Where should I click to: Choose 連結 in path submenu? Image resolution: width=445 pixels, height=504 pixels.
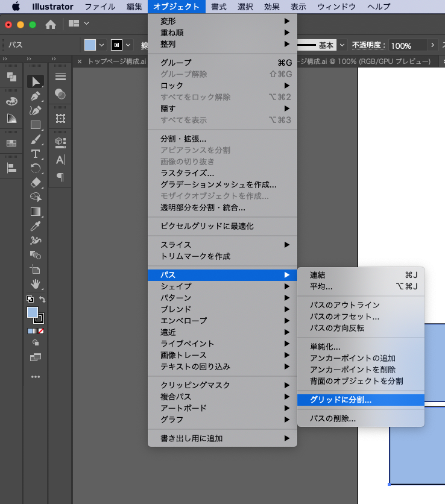(x=361, y=275)
